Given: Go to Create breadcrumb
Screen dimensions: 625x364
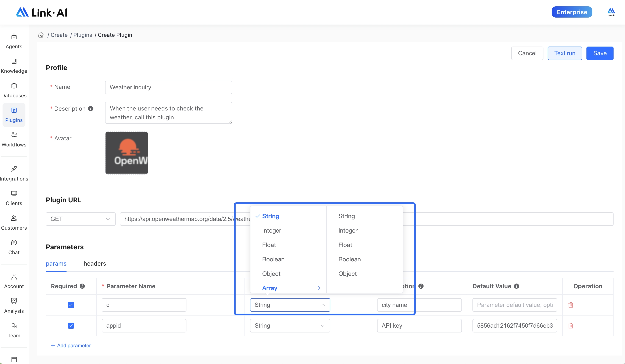Looking at the screenshot, I should pyautogui.click(x=59, y=35).
